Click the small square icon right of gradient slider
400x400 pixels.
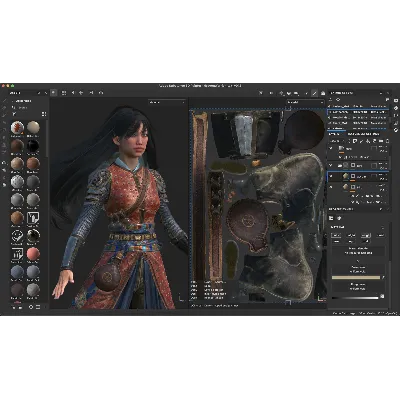coord(382,296)
